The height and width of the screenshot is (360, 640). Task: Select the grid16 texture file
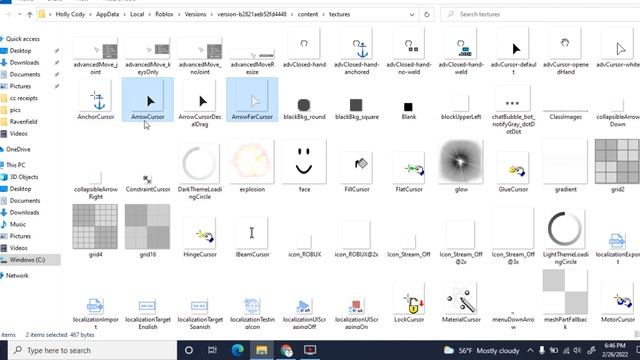click(148, 231)
